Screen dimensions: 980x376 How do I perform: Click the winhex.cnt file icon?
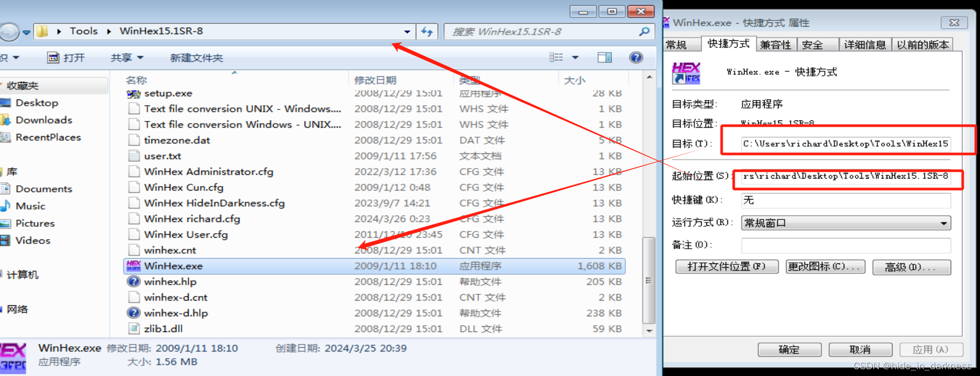tap(134, 250)
